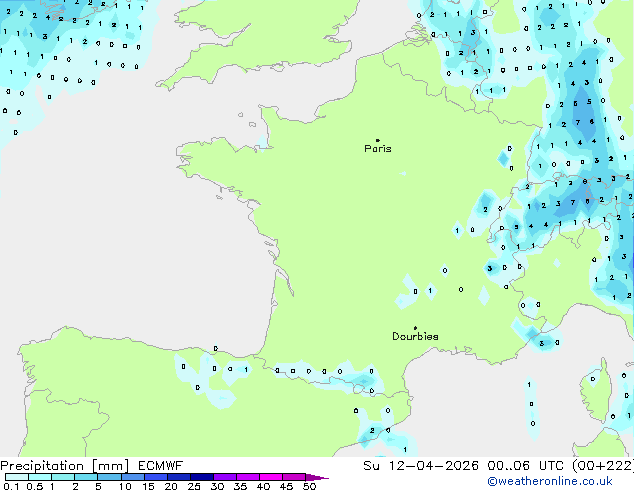Click the ECMWF model label
The width and height of the screenshot is (634, 490).
pos(161,466)
